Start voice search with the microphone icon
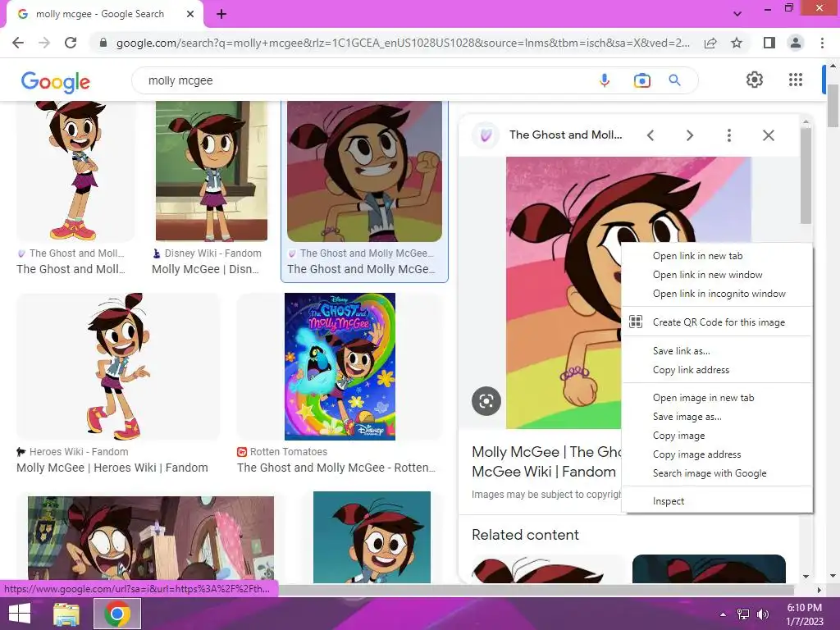This screenshot has height=630, width=840. [x=605, y=80]
